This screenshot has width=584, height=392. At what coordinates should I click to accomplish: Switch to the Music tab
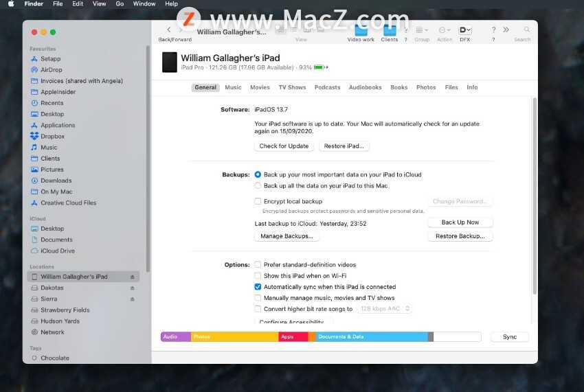coord(233,87)
